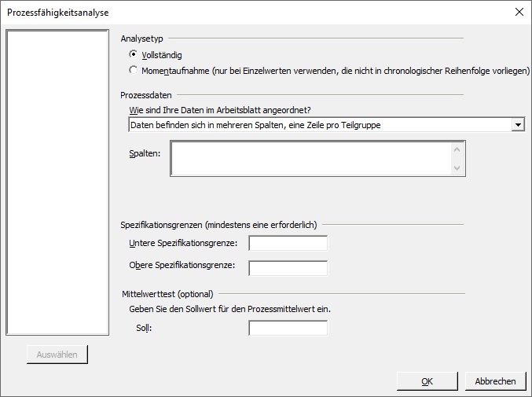Click the Spalten box scroll-down arrow
This screenshot has height=397, width=532.
tap(457, 167)
